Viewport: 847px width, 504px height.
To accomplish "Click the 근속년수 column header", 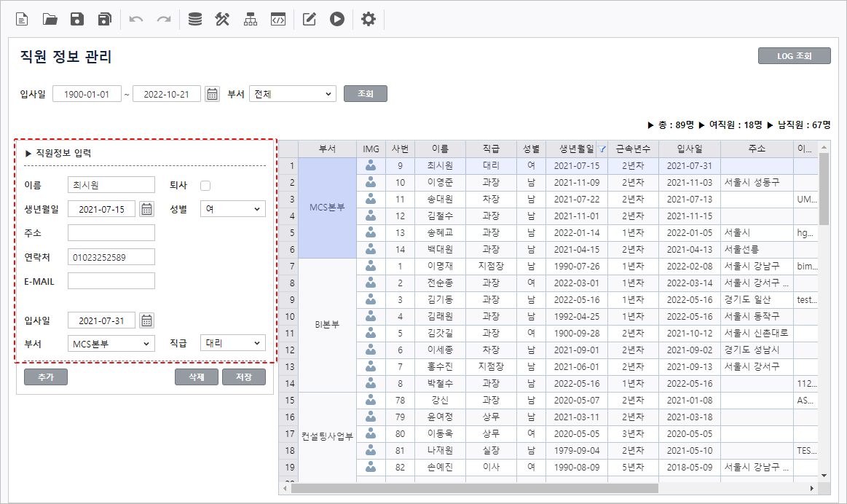I will tap(633, 149).
